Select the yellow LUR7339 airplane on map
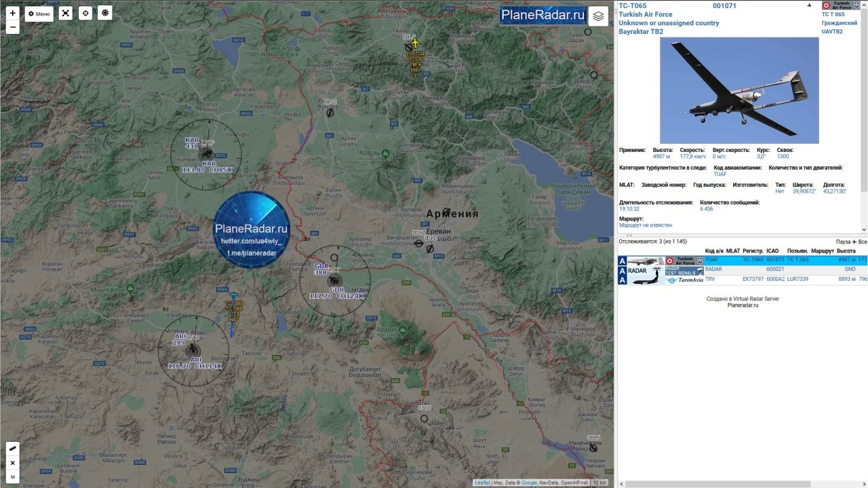Image resolution: width=868 pixels, height=488 pixels. pos(416,43)
